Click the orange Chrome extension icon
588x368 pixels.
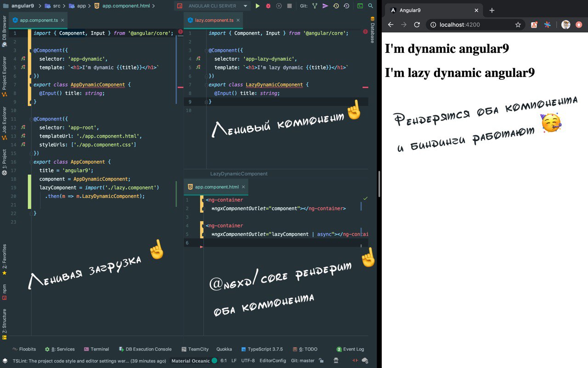(534, 25)
